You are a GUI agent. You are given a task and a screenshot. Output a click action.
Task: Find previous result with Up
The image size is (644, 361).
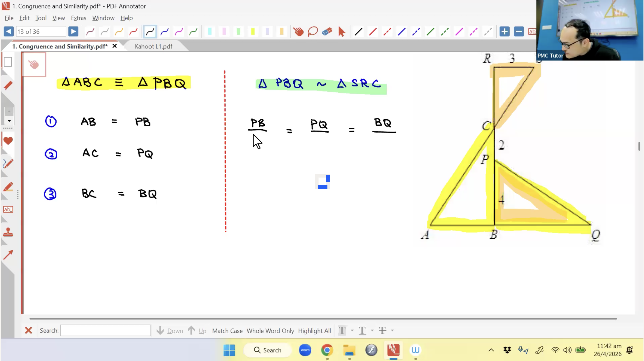[x=197, y=331]
